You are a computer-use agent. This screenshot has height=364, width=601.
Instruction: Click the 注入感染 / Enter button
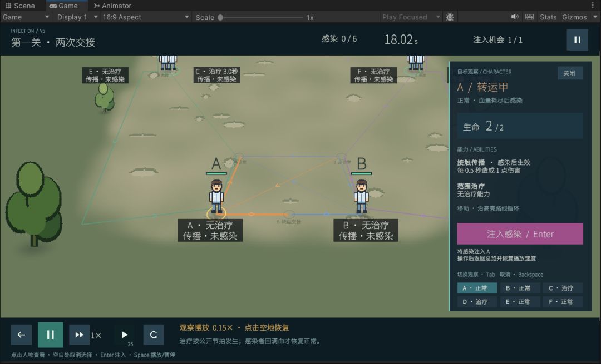[x=520, y=233]
